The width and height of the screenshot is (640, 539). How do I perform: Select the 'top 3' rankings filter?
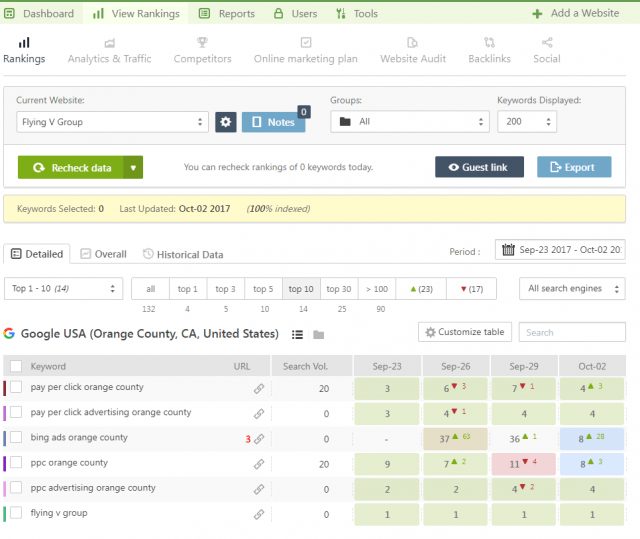[226, 288]
